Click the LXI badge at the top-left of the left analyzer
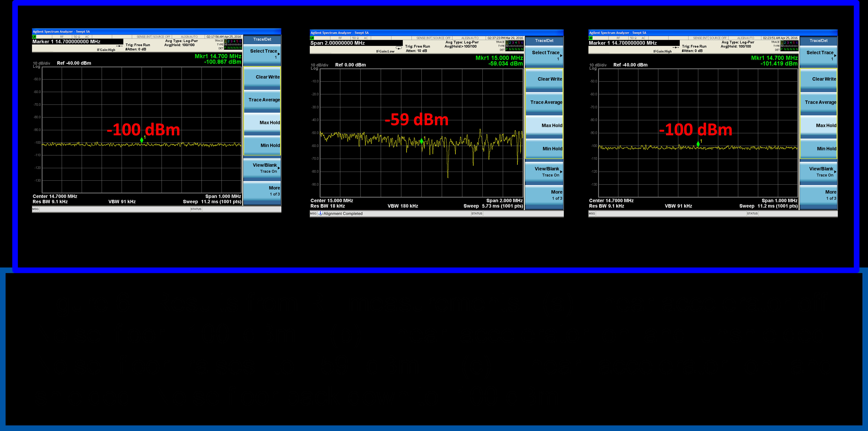The image size is (868, 431). (x=34, y=37)
